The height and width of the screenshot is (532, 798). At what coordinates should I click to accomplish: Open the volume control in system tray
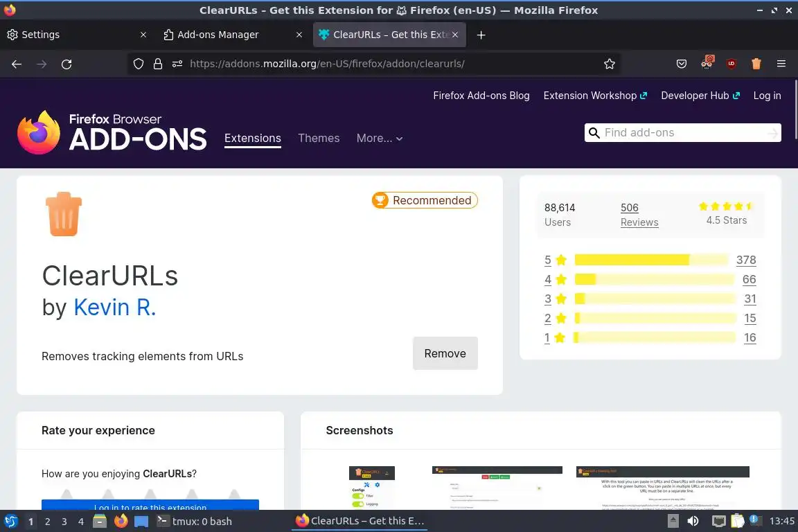pyautogui.click(x=693, y=521)
